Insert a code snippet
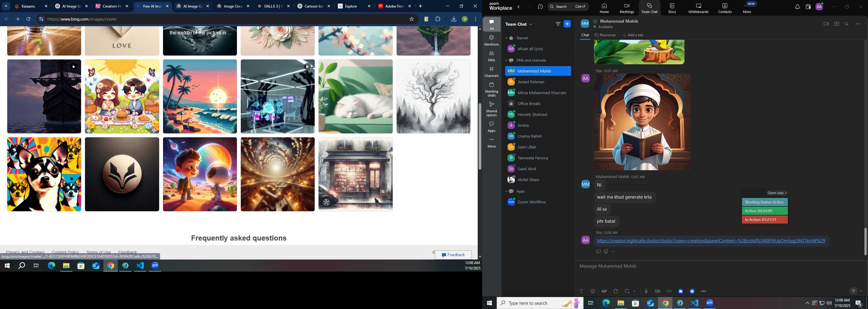 (669, 291)
